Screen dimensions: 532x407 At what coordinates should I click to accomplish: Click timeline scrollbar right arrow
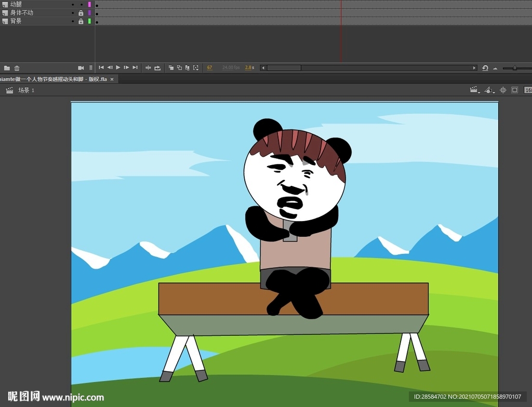[474, 68]
